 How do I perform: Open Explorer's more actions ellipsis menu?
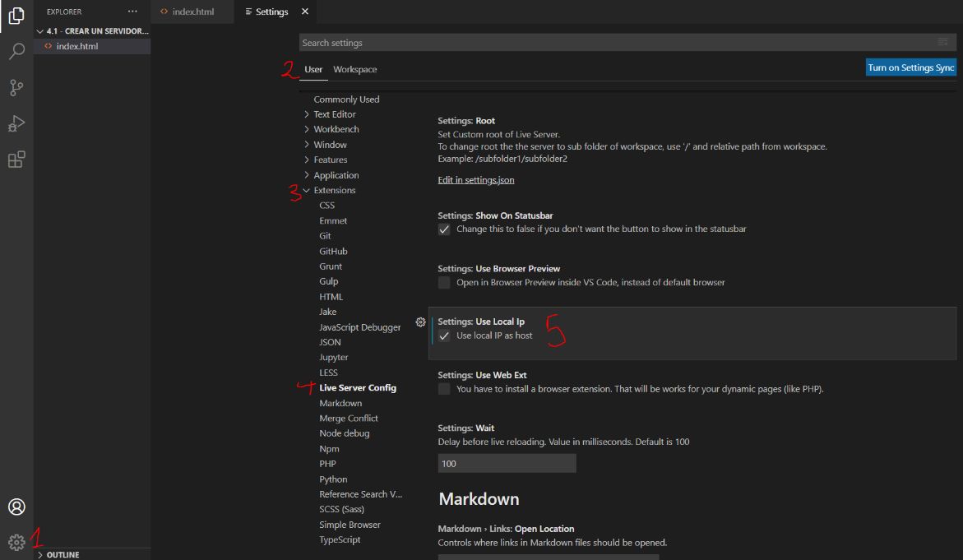click(x=132, y=12)
